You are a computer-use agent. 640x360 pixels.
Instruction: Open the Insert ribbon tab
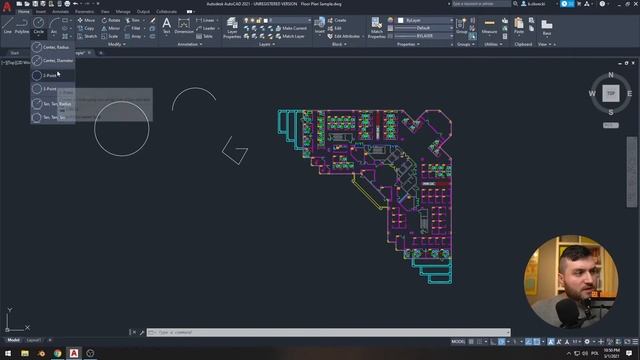[x=41, y=12]
